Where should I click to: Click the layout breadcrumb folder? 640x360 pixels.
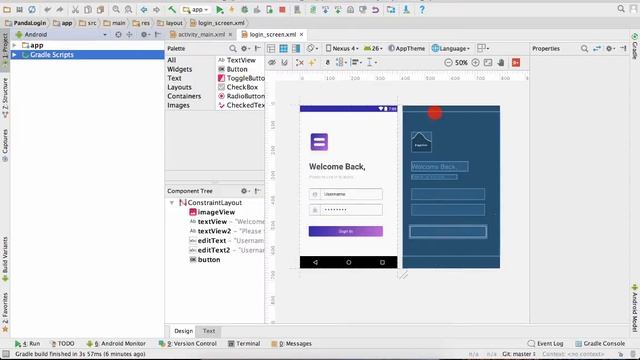coord(170,23)
